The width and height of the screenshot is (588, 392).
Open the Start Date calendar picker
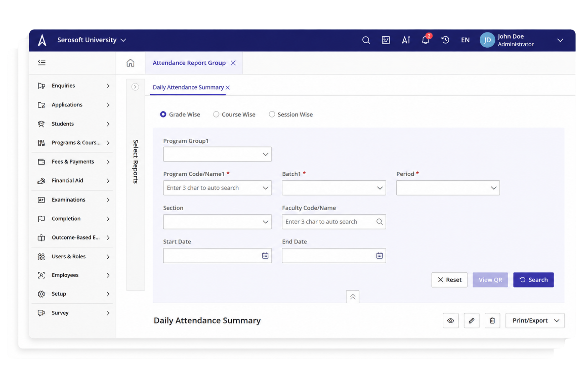(265, 256)
